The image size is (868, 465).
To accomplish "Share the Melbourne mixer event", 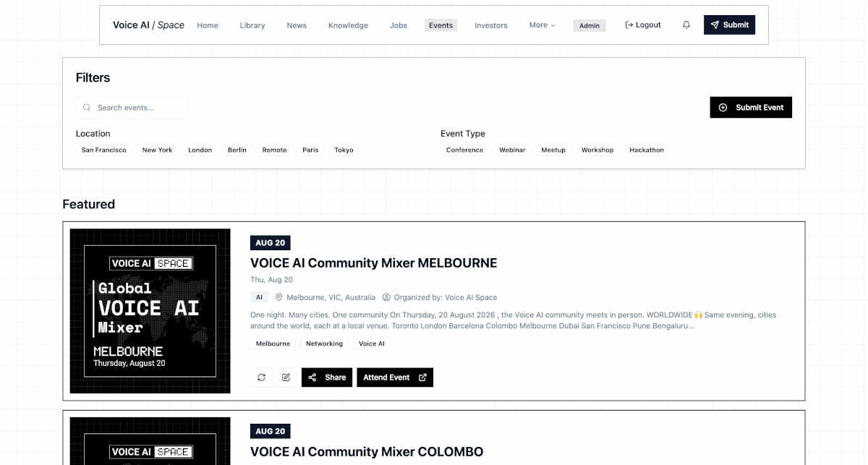I will click(327, 377).
